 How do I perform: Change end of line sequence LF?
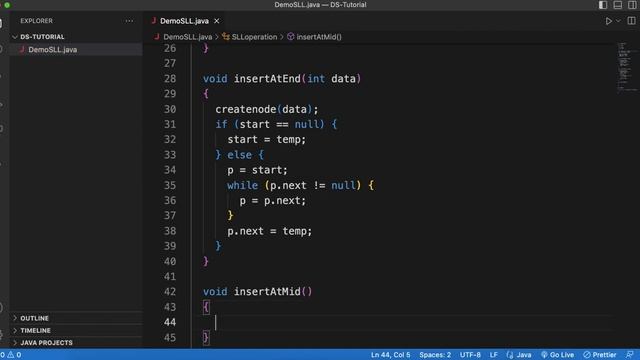tap(493, 355)
